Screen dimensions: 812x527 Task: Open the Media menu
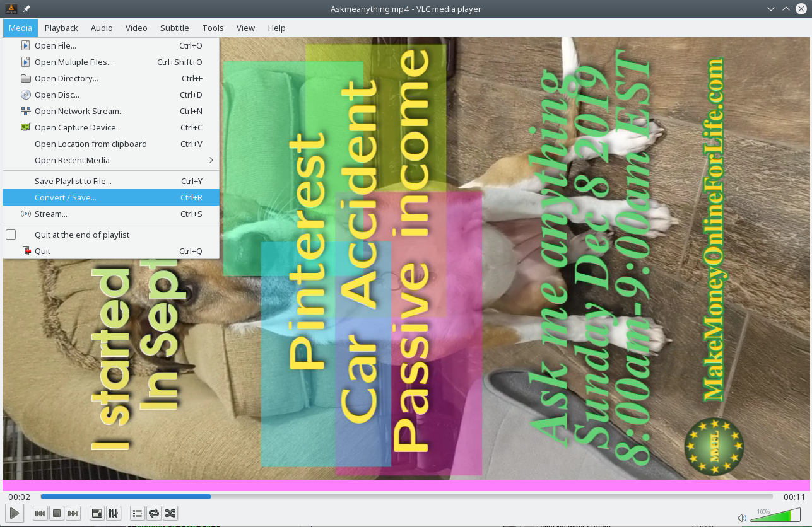tap(20, 28)
